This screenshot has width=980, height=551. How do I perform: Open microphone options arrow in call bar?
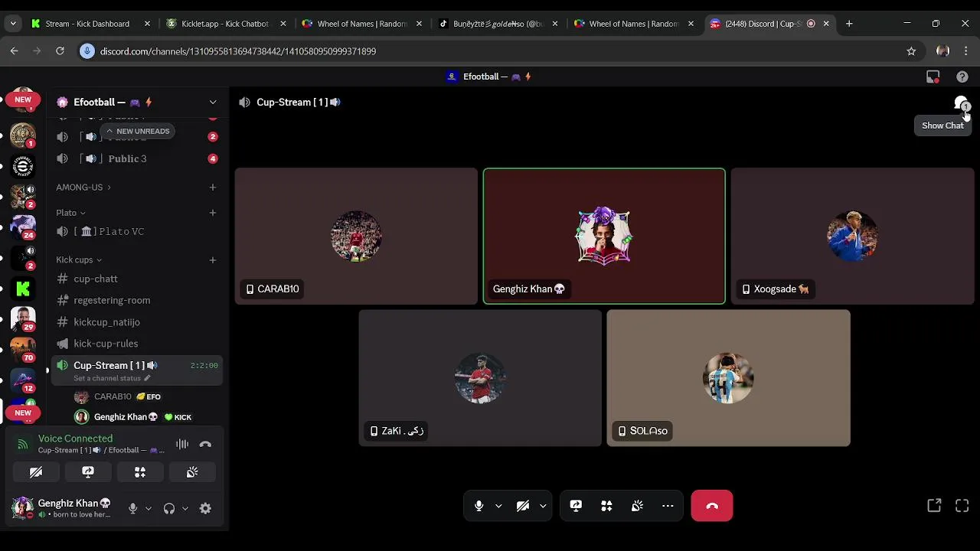[498, 506]
